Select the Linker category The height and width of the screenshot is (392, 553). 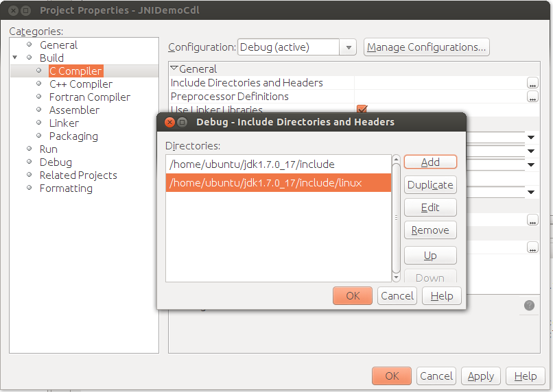64,123
